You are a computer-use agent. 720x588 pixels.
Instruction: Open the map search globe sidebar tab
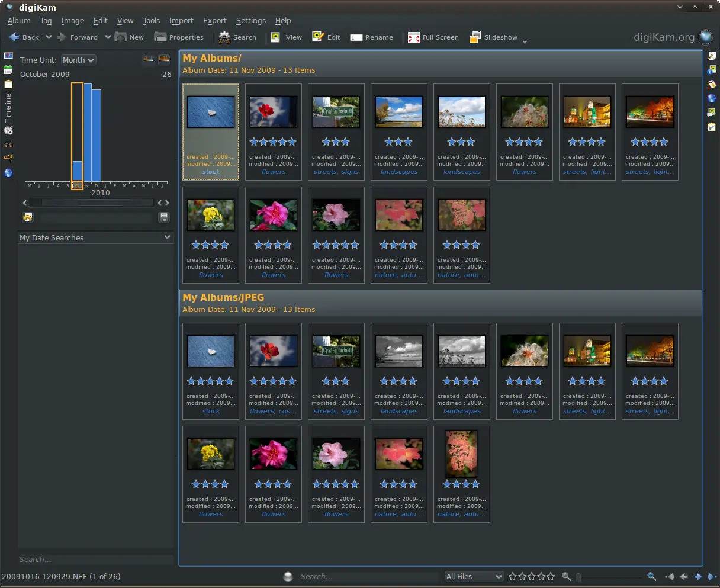coord(8,173)
